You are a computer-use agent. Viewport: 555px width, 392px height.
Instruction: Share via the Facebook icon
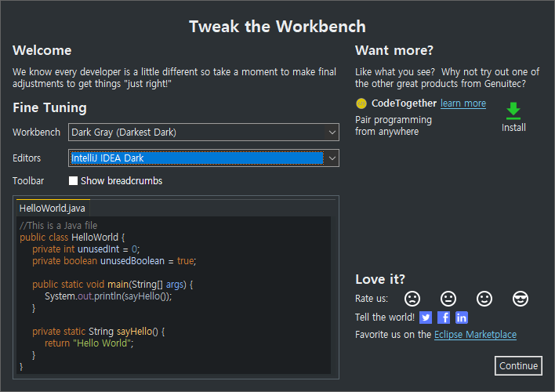[444, 318]
